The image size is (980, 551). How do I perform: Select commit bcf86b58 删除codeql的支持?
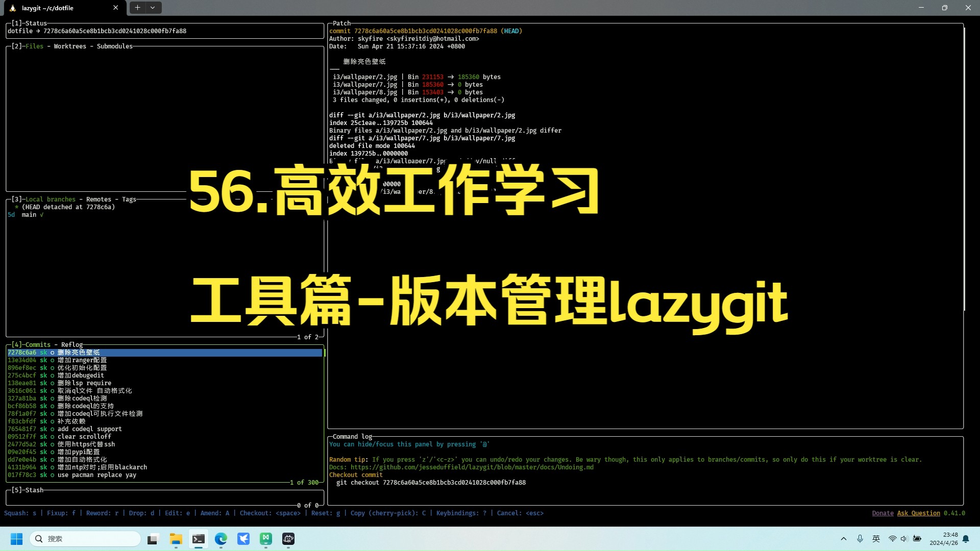[x=165, y=406]
